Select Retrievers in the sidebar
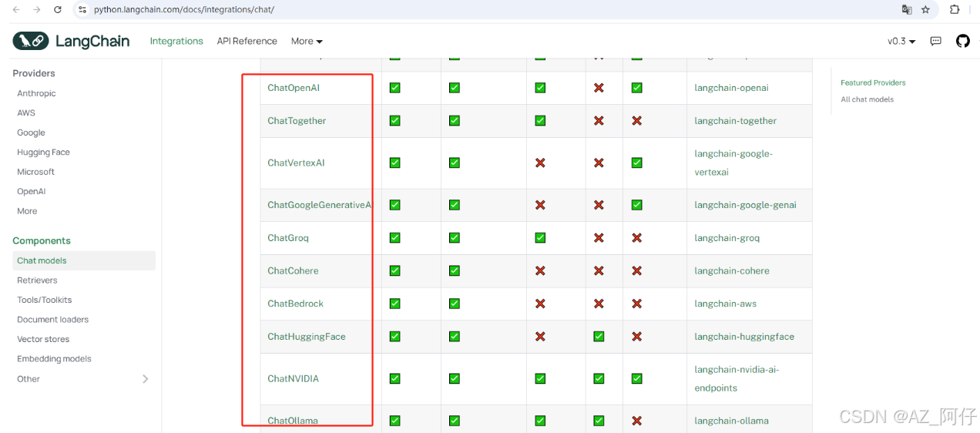Image resolution: width=980 pixels, height=433 pixels. click(x=37, y=280)
